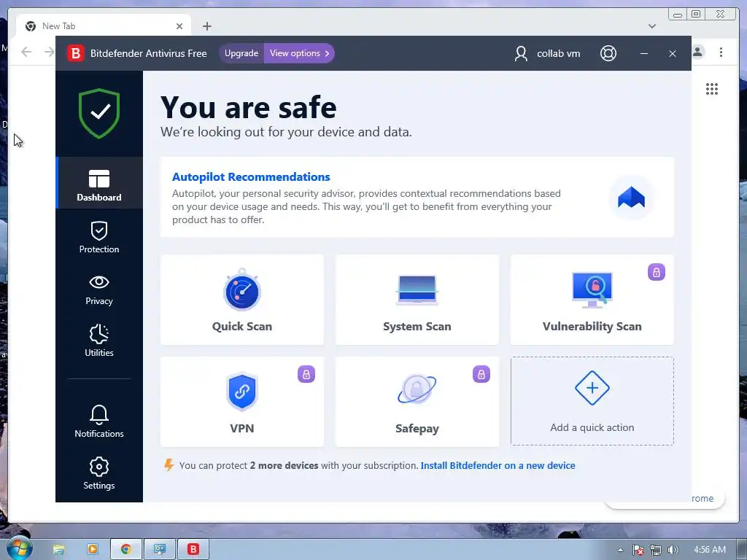This screenshot has height=560, width=747.
Task: Add a quick action
Action: 592,402
